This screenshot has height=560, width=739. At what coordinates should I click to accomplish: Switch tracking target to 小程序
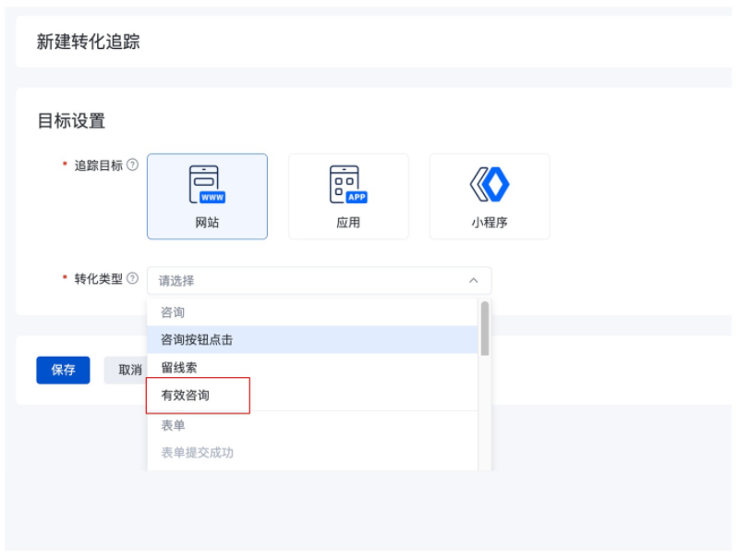pos(490,196)
